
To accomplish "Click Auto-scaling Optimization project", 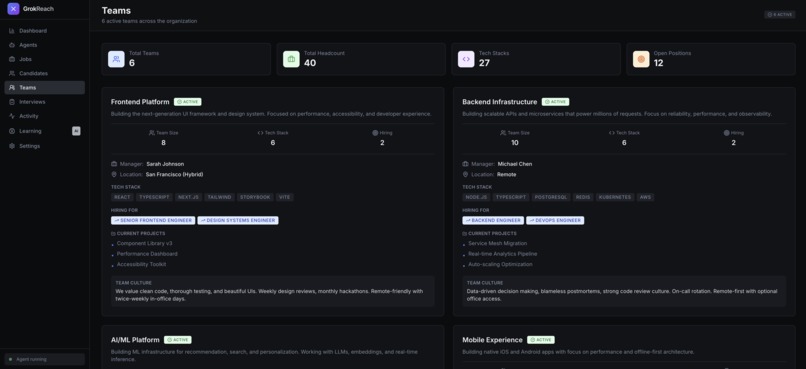I will coord(500,264).
